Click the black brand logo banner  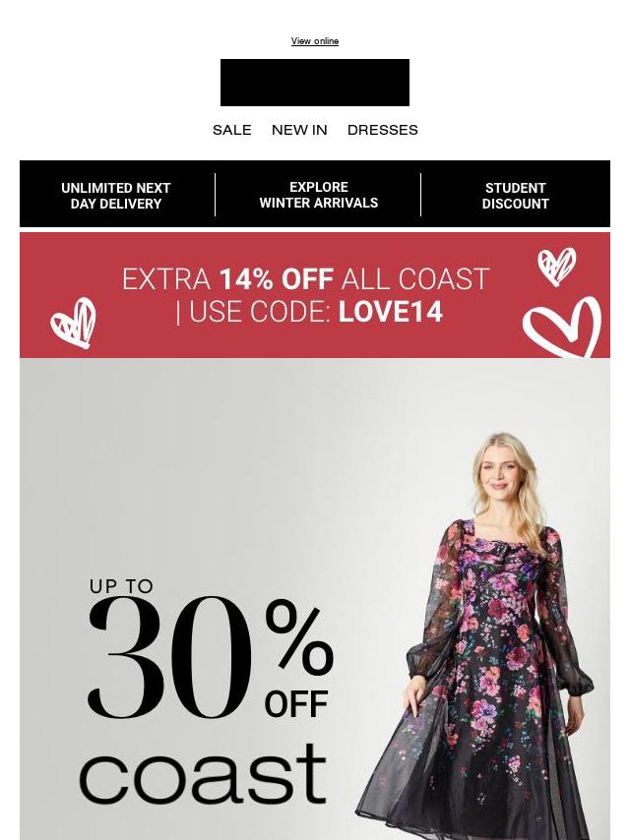click(315, 83)
